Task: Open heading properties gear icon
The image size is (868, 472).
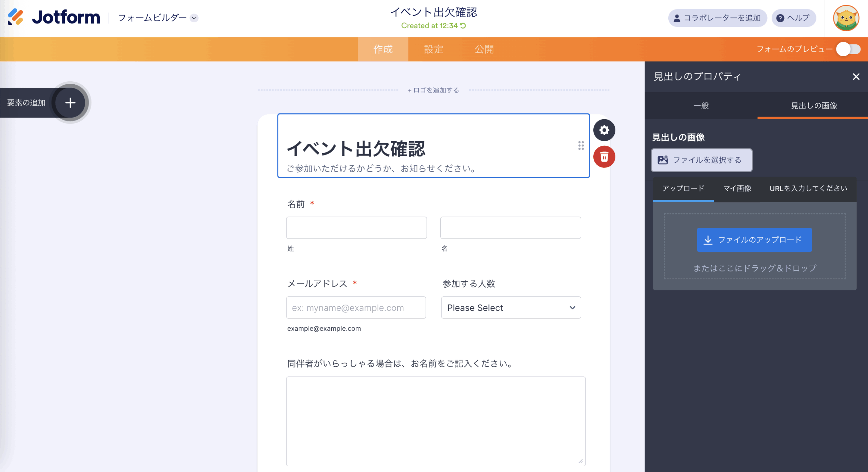Action: click(x=604, y=130)
